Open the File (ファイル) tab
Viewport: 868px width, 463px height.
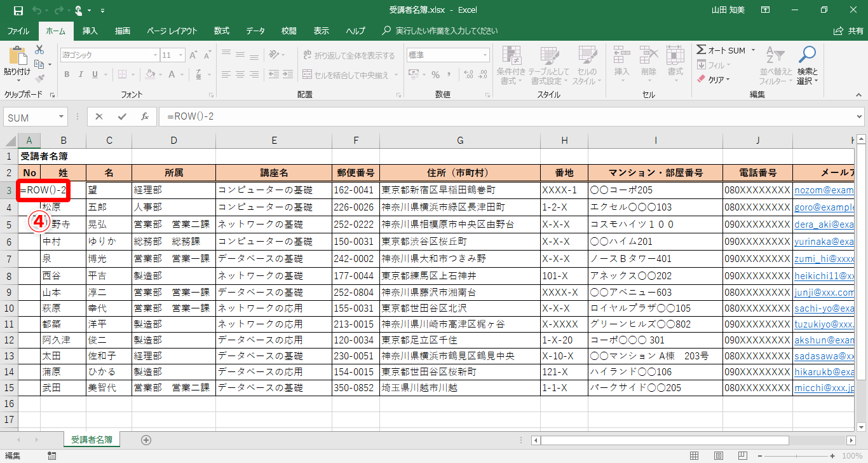click(18, 31)
